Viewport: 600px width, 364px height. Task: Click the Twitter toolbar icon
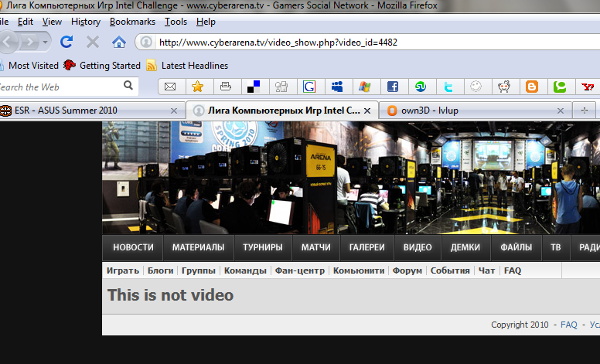click(448, 87)
